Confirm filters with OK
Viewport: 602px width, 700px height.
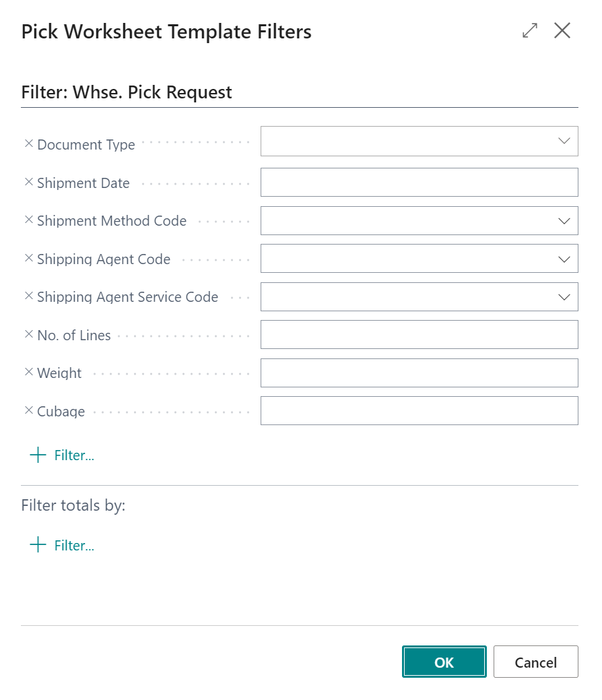444,662
